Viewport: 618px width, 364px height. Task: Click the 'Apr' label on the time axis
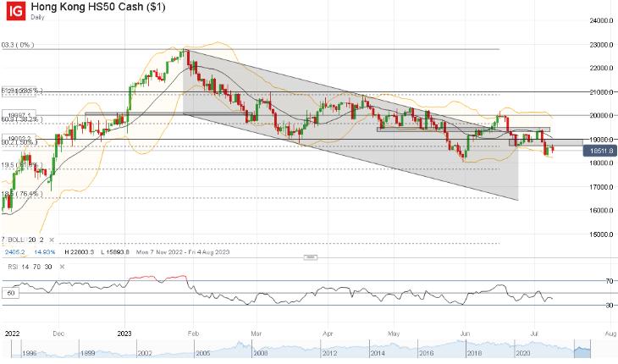(x=328, y=334)
